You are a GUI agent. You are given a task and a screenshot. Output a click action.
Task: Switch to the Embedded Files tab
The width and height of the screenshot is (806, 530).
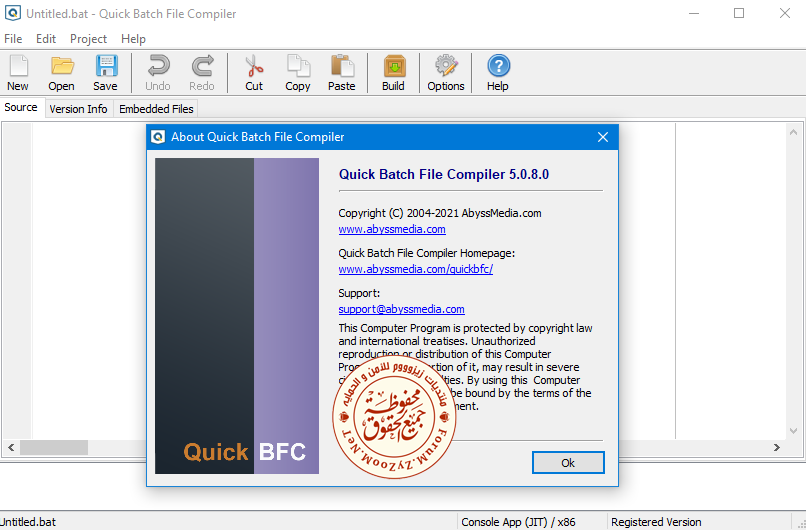156,109
